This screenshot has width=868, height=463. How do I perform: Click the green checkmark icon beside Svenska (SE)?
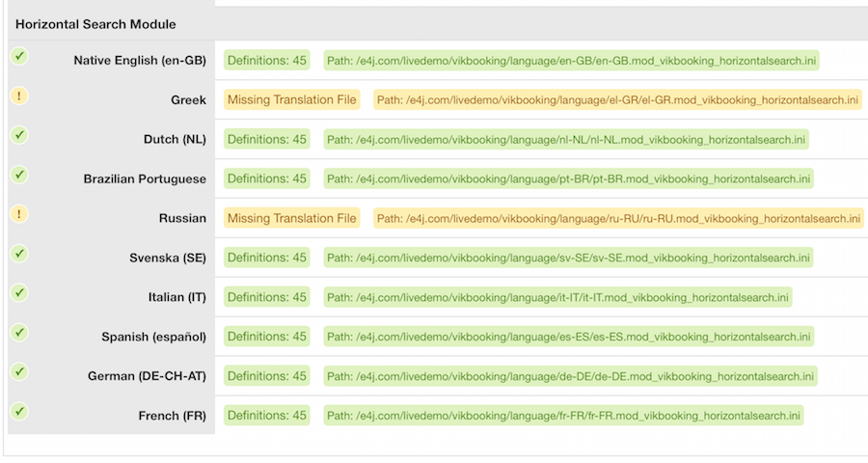click(19, 254)
